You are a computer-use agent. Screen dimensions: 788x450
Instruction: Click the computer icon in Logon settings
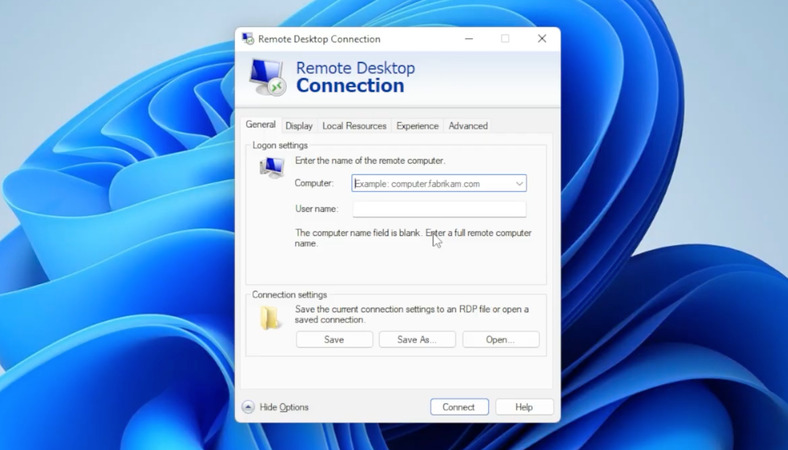[272, 167]
